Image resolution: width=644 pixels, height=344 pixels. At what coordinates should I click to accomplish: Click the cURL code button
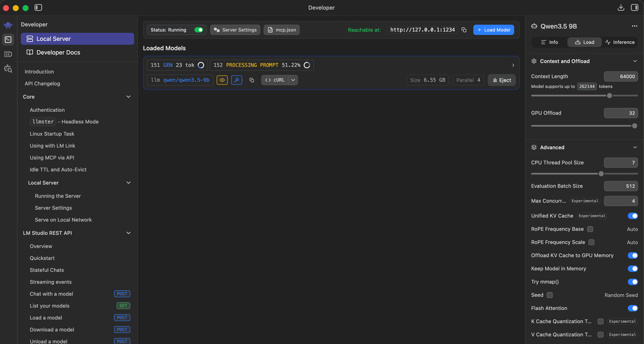[x=275, y=80]
